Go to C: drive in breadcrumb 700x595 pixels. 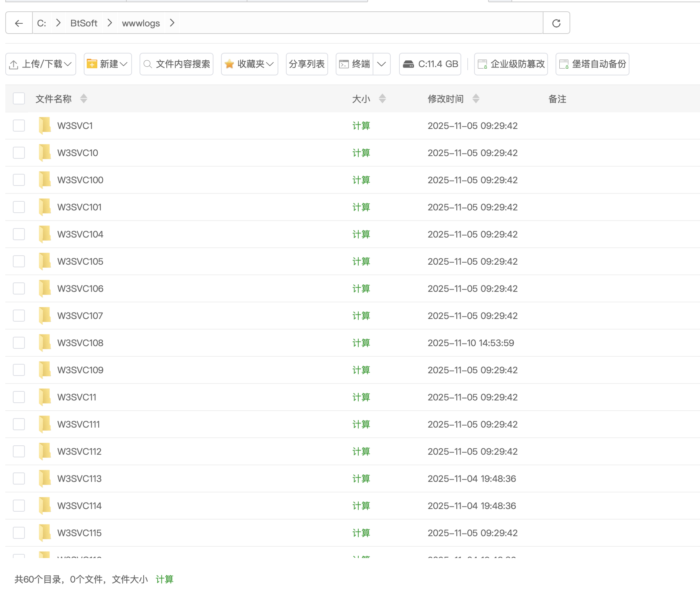(41, 23)
